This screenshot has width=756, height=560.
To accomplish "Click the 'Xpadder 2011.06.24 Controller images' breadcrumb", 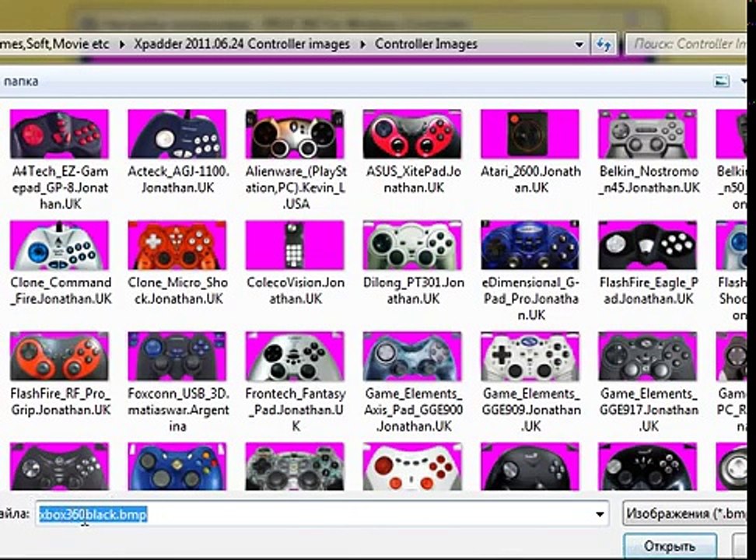I will (242, 44).
